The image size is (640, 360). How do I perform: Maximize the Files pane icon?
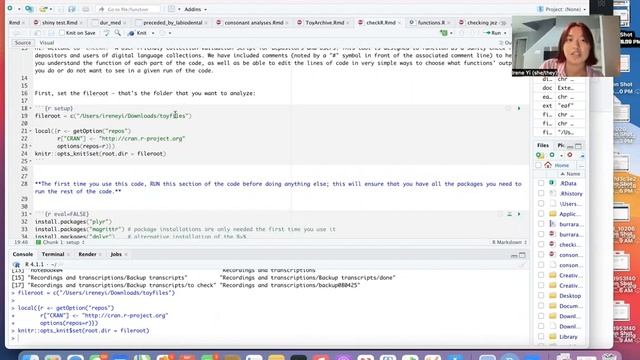point(578,146)
